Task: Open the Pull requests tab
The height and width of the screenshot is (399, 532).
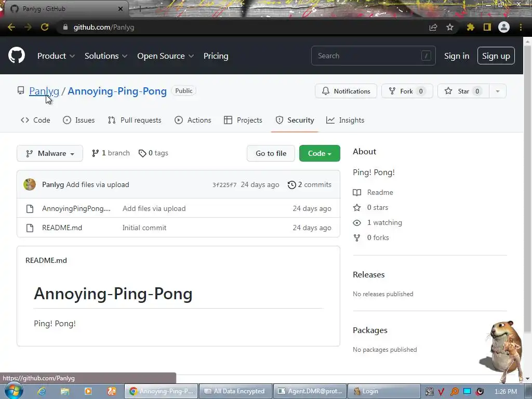Action: [135, 120]
